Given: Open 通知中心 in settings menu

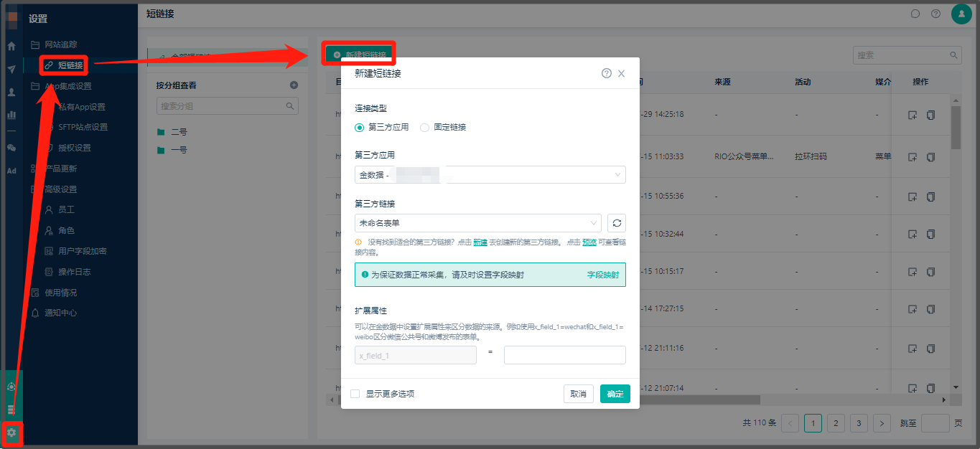Looking at the screenshot, I should tap(60, 313).
